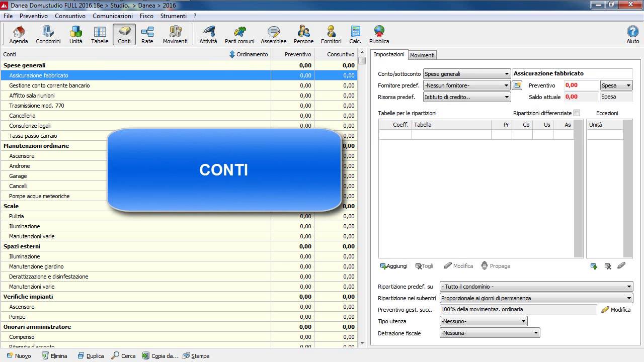
Task: Click the supplier folder icon next to Fornitore predef.
Action: 517,85
